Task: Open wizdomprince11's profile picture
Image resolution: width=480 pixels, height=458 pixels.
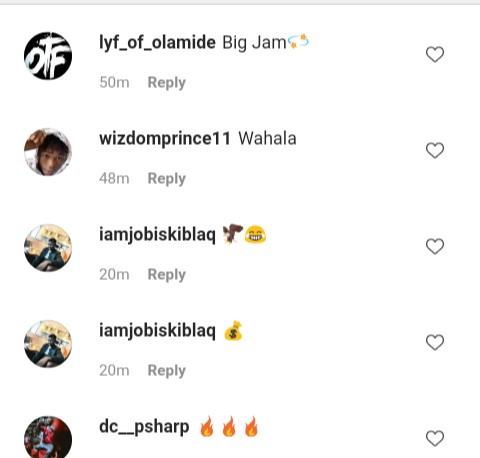Action: (x=48, y=152)
